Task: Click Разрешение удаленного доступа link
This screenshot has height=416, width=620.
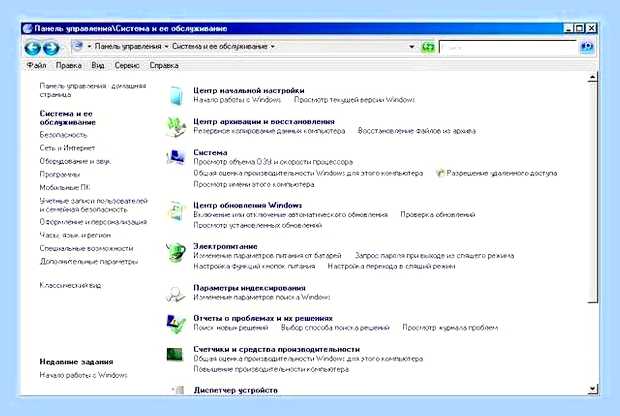Action: [x=502, y=173]
